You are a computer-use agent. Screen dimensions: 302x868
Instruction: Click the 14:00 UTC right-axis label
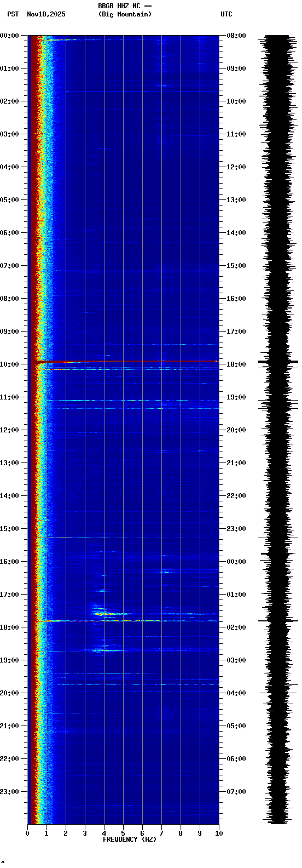[236, 233]
